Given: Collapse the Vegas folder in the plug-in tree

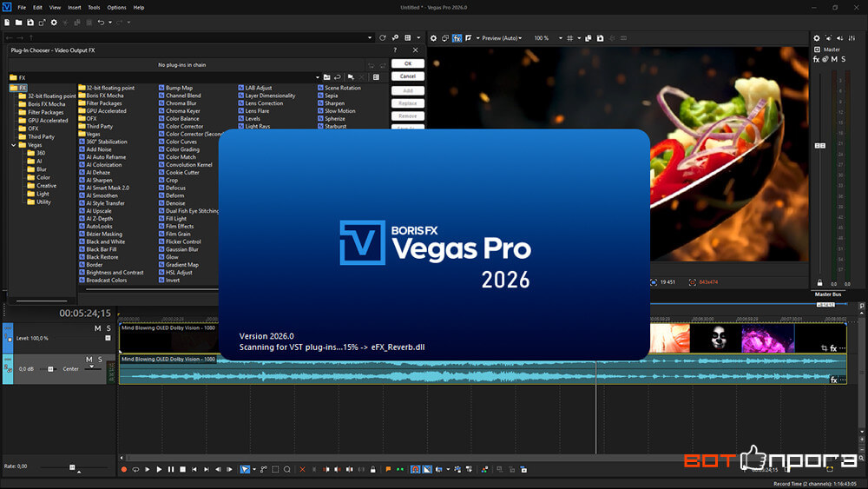Looking at the screenshot, I should tap(13, 145).
